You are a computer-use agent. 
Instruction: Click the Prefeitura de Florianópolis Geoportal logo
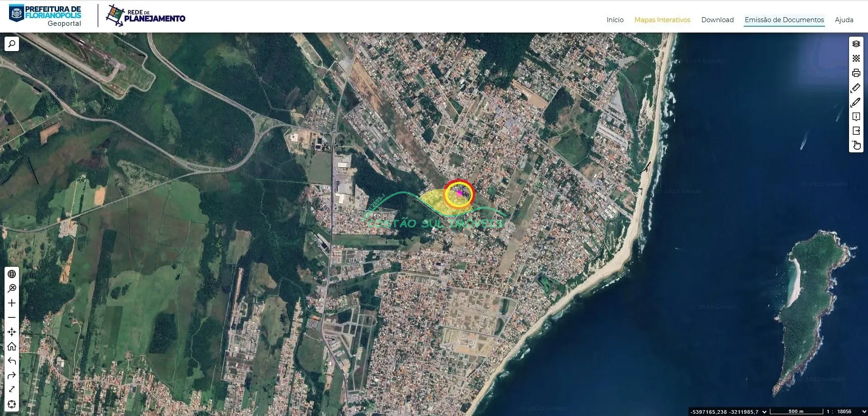click(x=45, y=16)
